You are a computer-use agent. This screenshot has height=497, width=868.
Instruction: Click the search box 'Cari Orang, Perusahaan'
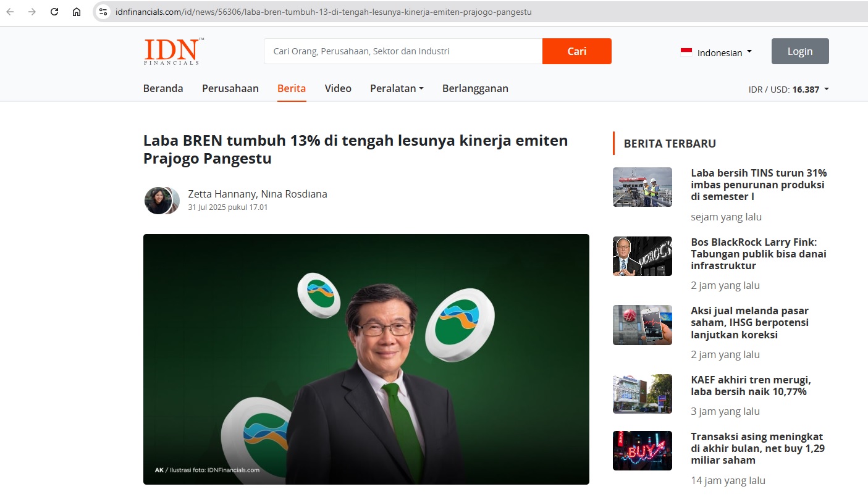[403, 51]
